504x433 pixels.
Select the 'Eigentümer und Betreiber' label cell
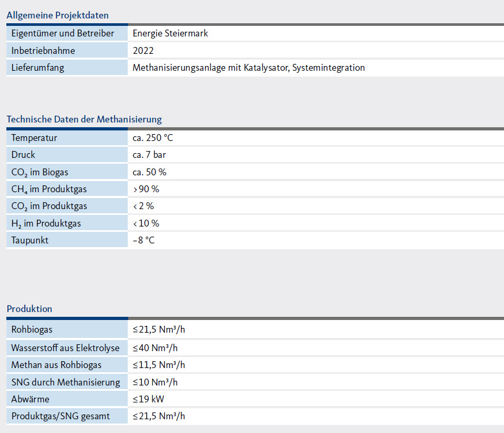point(63,34)
